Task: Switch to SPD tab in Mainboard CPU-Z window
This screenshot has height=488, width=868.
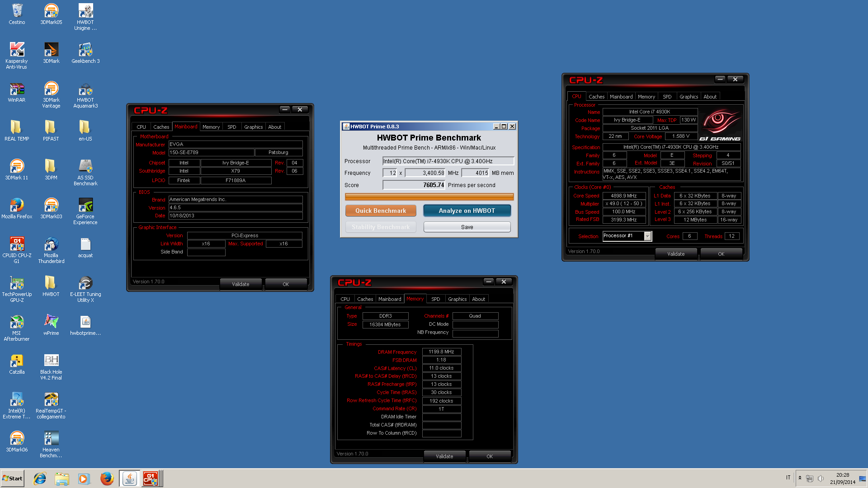Action: (x=232, y=127)
